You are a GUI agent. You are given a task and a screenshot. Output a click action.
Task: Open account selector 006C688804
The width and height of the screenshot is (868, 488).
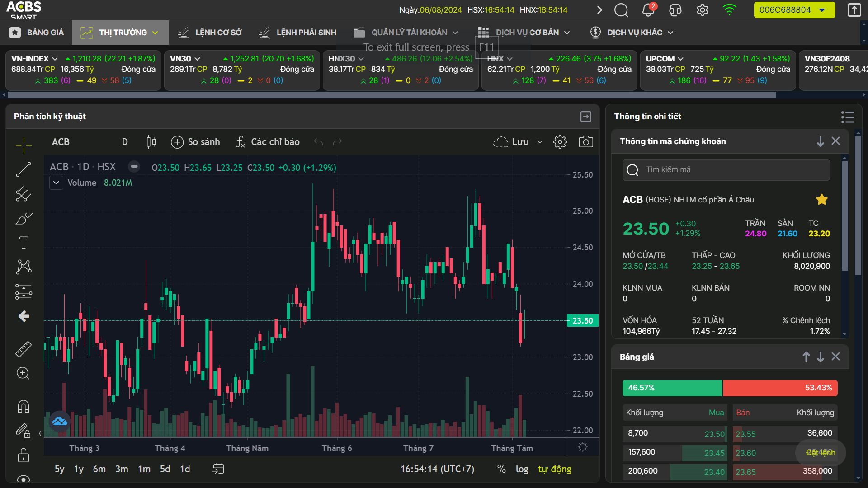(x=794, y=10)
